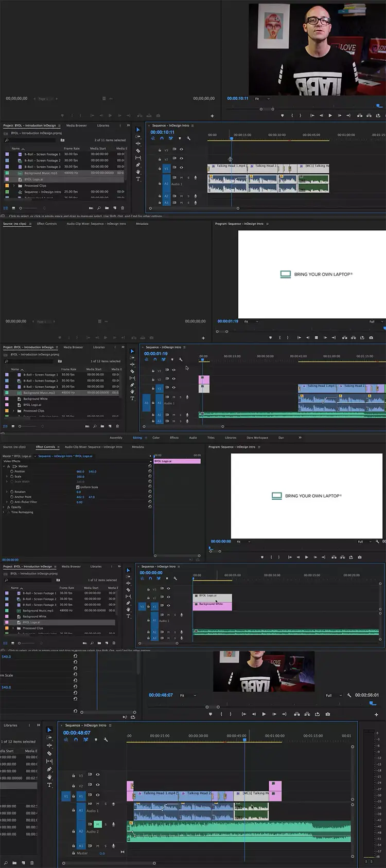This screenshot has height=868, width=386.
Task: Open timeline wrench settings under 00:00:48:07 timecode
Action: tap(106, 740)
